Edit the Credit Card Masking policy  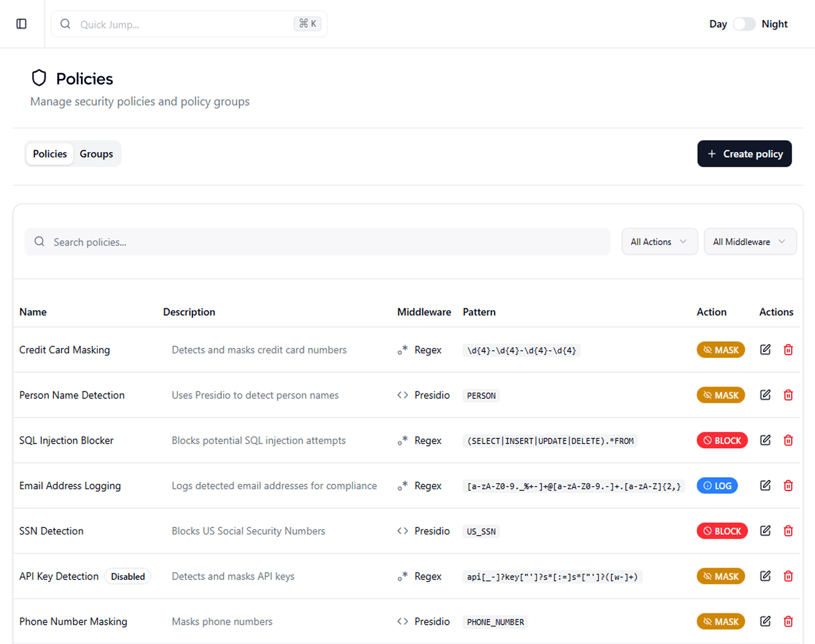click(x=765, y=350)
